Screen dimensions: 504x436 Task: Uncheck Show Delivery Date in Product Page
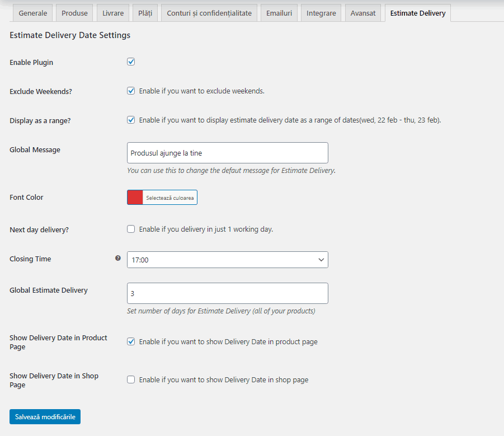[131, 342]
